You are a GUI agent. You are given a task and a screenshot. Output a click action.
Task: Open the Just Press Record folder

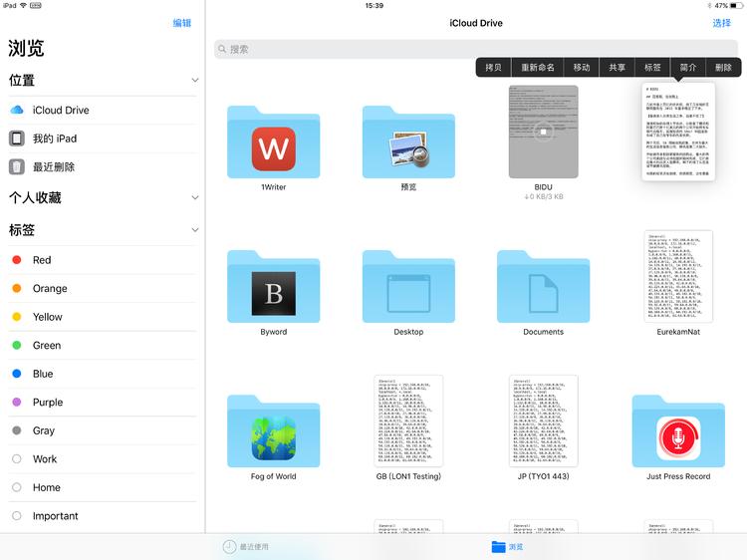tap(678, 430)
